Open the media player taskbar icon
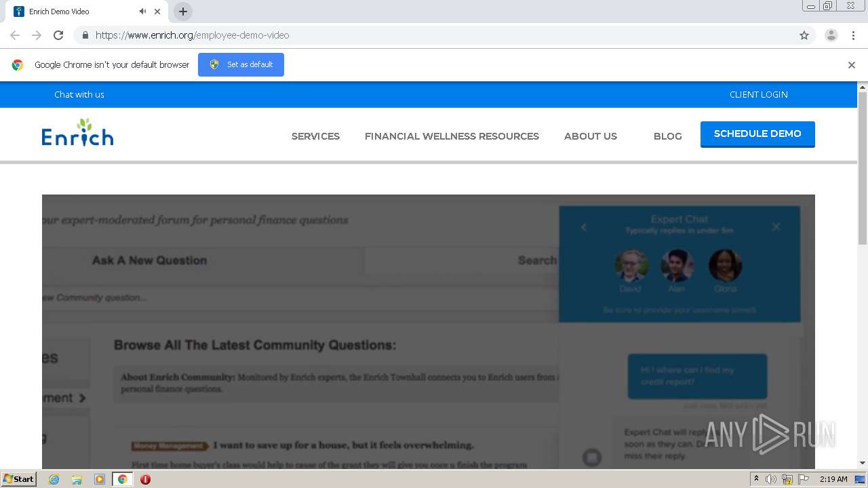The height and width of the screenshot is (488, 868). (100, 479)
